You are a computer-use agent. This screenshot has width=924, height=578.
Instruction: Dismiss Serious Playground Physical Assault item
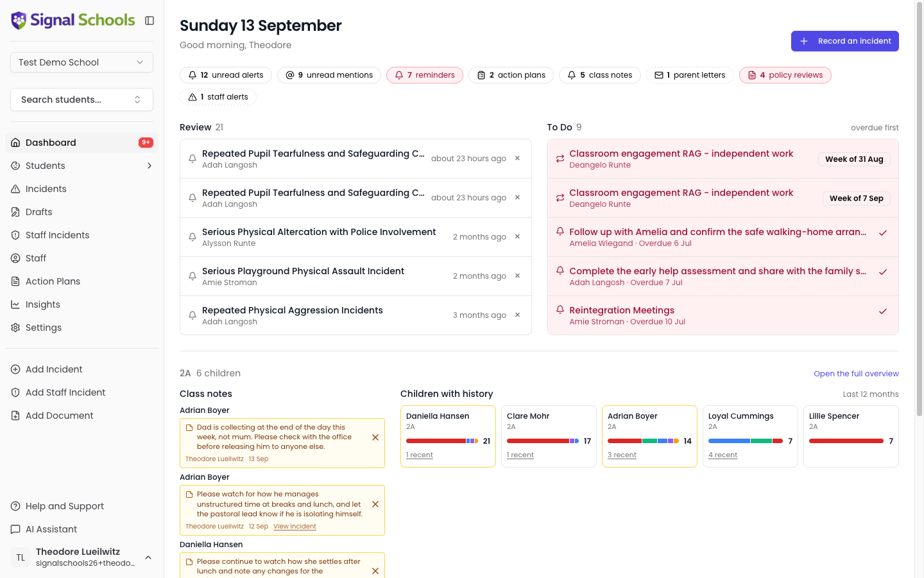pos(517,276)
